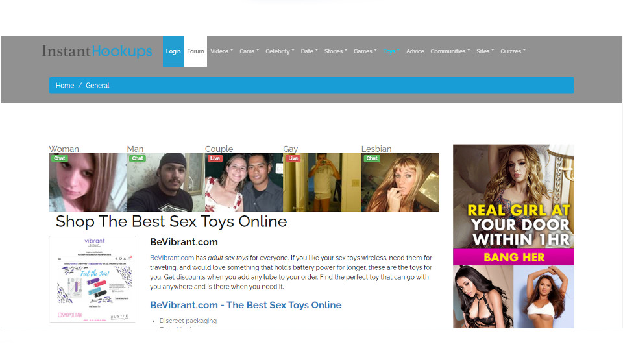This screenshot has width=623, height=364.
Task: Switch to the Forum tab
Action: pyautogui.click(x=195, y=51)
